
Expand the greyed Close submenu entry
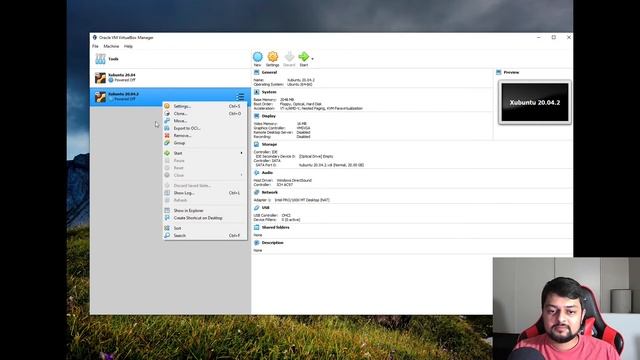pos(204,175)
